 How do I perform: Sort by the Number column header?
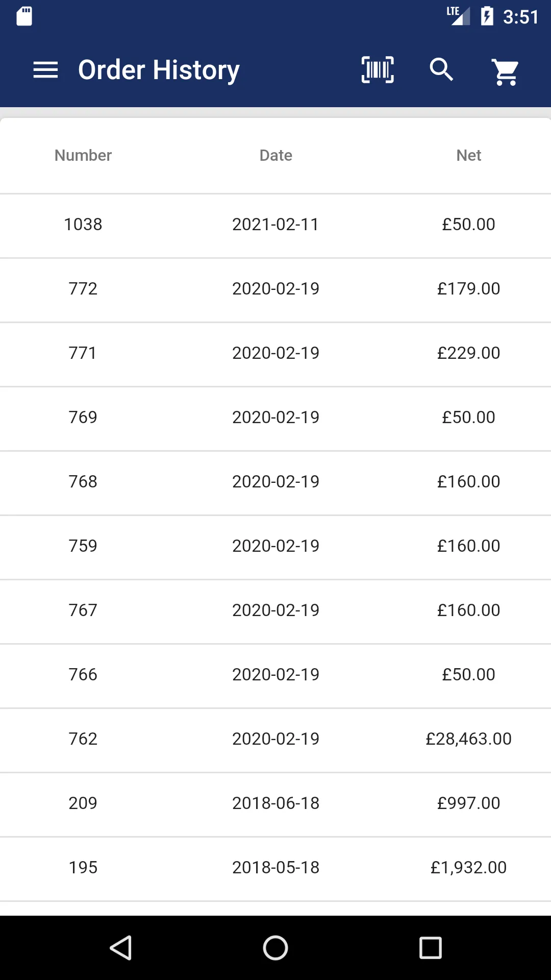(x=83, y=155)
